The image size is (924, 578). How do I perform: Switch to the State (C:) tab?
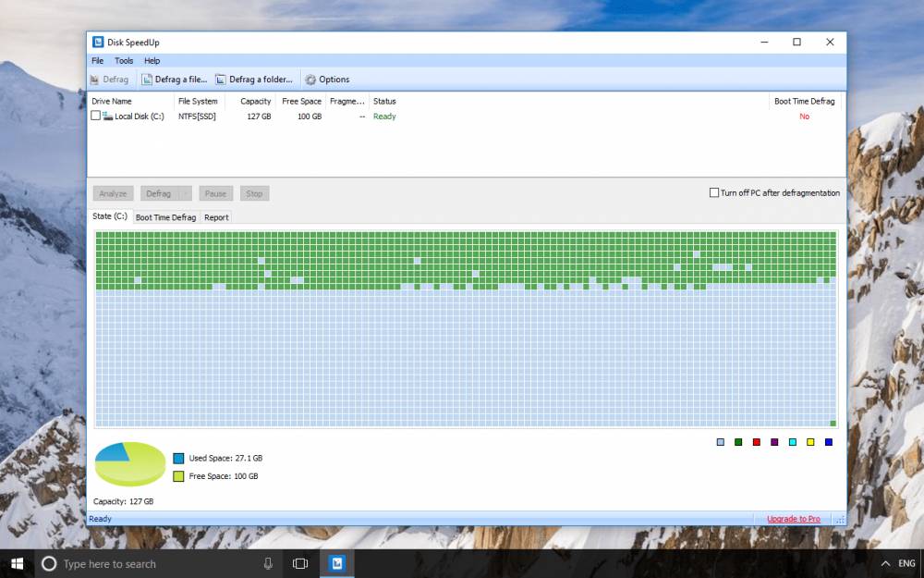110,216
